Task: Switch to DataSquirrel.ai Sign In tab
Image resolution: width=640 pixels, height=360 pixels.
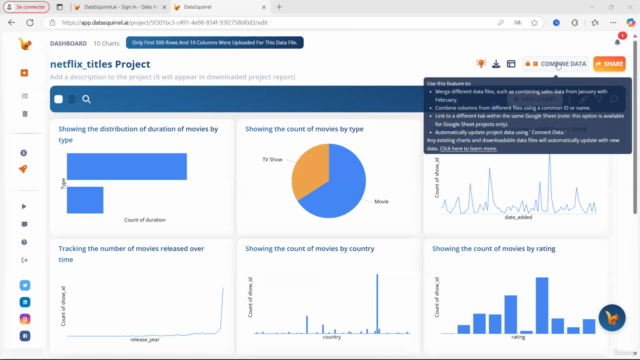Action: click(x=120, y=7)
